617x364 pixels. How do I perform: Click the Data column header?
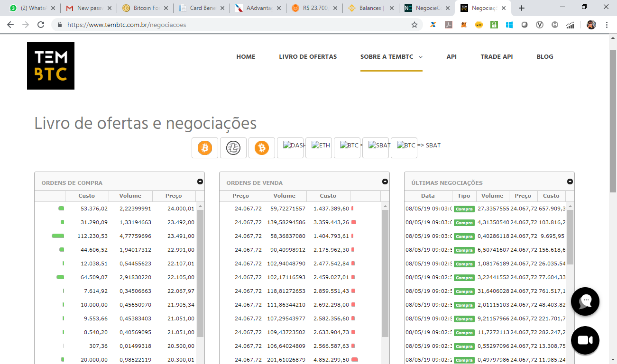point(427,196)
